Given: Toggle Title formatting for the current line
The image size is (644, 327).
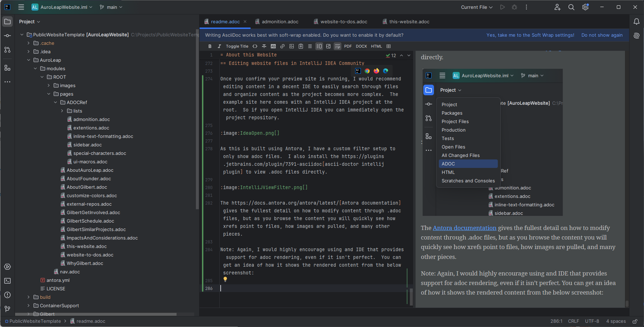Looking at the screenshot, I should 237,46.
